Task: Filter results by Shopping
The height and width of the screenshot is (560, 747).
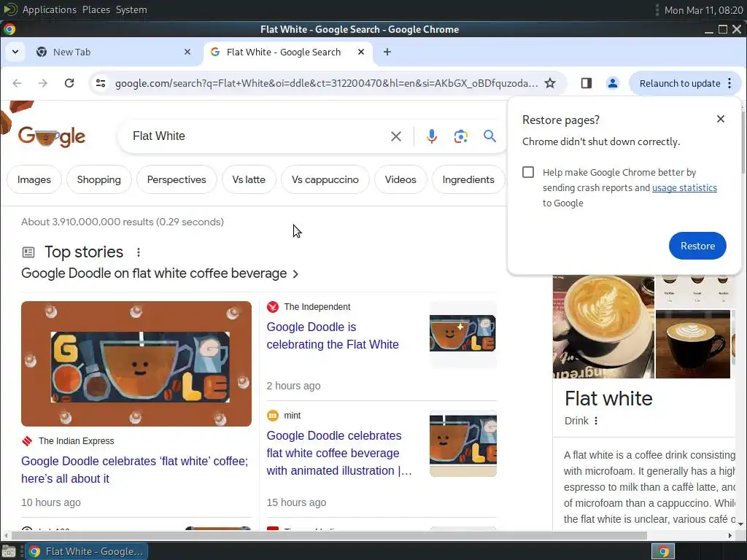Action: (99, 179)
